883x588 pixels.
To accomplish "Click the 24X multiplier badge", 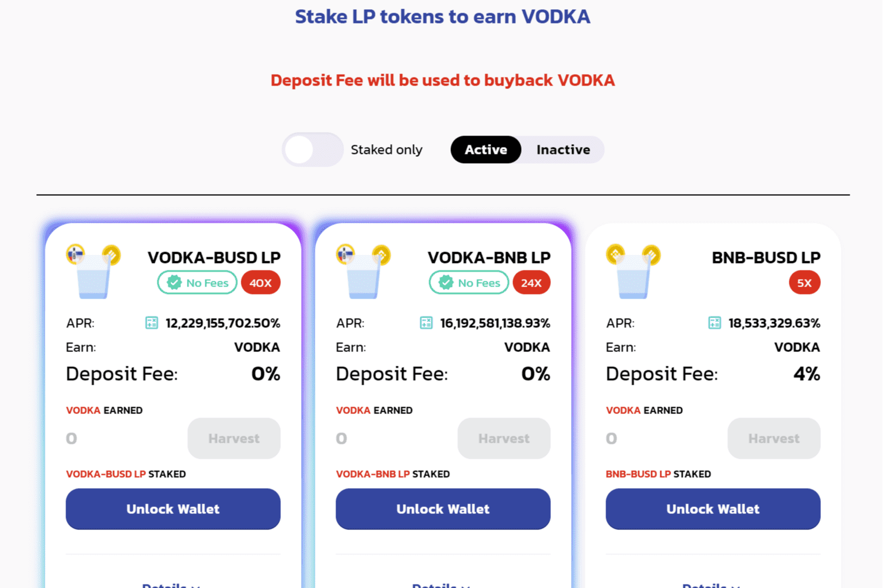I will tap(531, 282).
